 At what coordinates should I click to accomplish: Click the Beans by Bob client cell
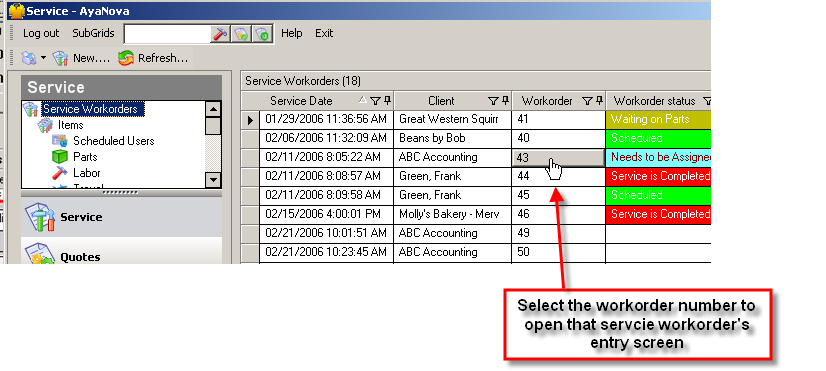(x=453, y=139)
